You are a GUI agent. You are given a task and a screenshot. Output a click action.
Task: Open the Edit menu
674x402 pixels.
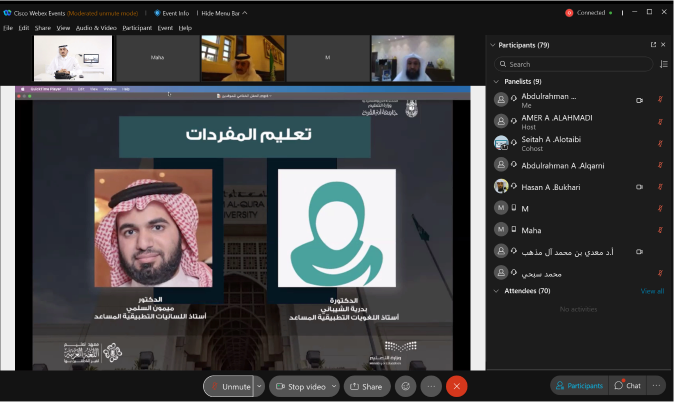point(24,28)
